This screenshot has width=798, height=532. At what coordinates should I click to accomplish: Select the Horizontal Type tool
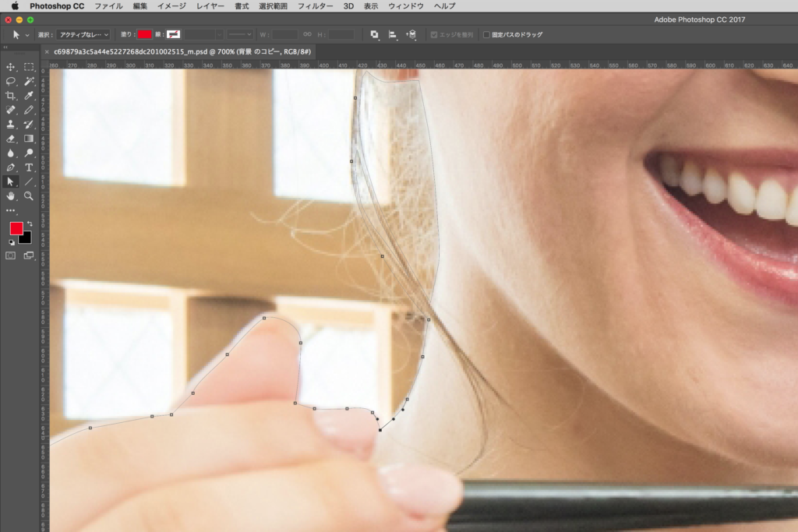29,167
